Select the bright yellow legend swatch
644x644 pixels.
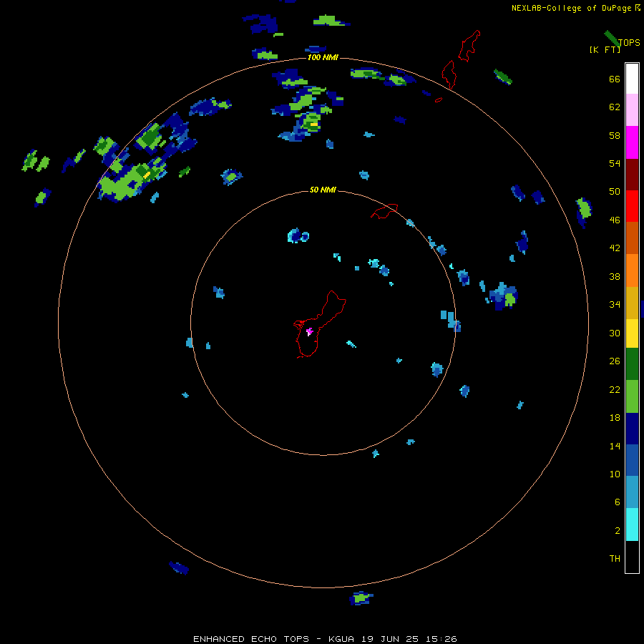click(632, 333)
